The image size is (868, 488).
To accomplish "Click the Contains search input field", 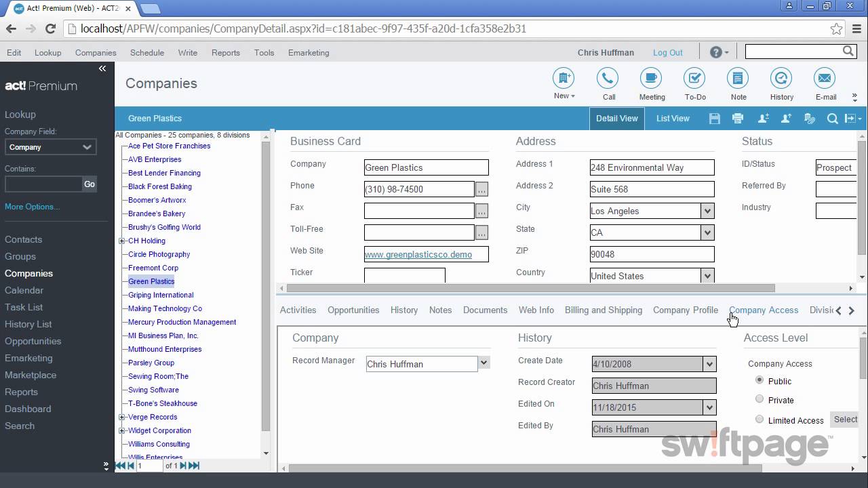I will click(x=43, y=184).
